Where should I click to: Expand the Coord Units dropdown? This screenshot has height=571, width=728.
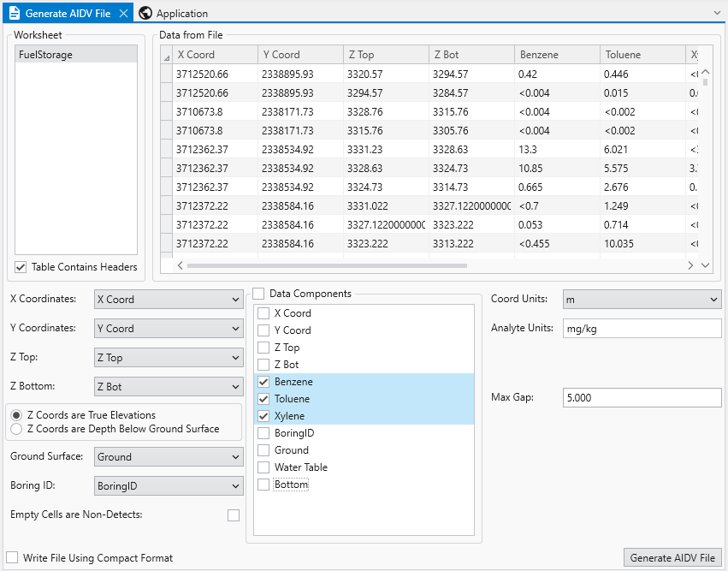642,300
